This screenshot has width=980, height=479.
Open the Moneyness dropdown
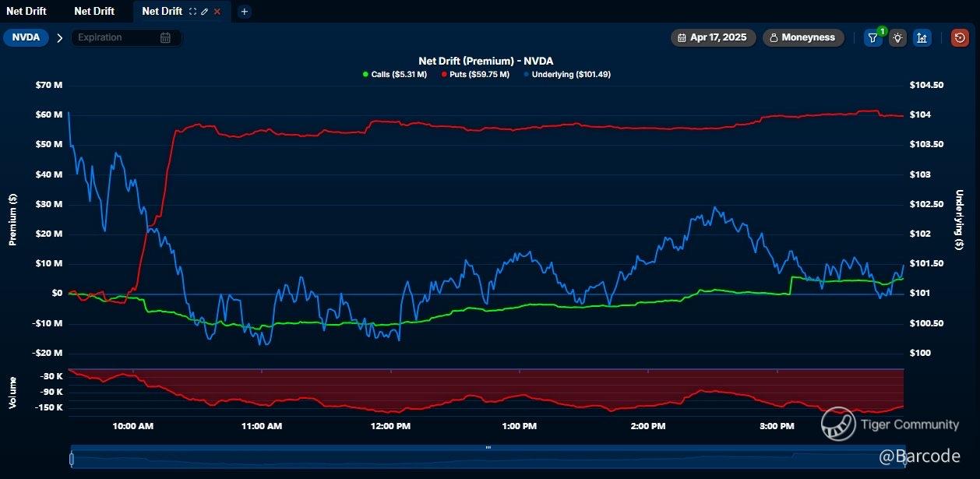(x=802, y=37)
